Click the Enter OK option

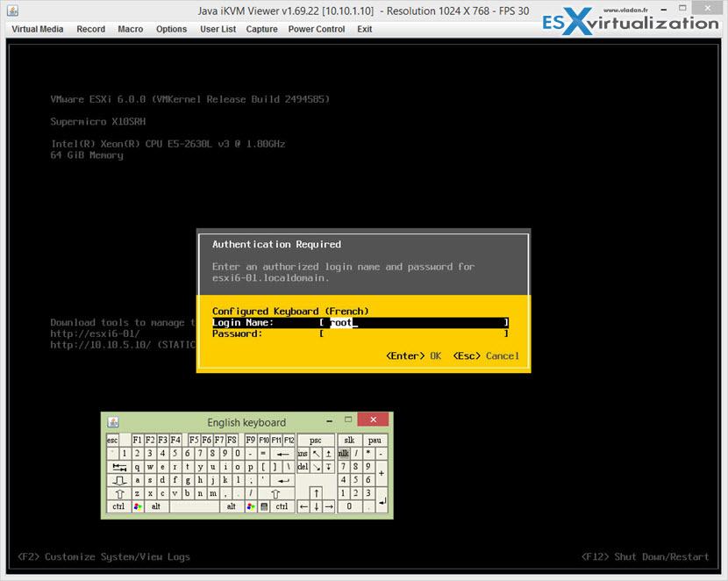tap(413, 355)
